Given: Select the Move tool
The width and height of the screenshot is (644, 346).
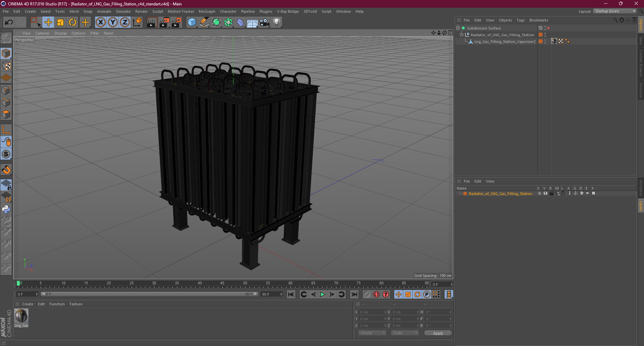Looking at the screenshot, I should (x=48, y=22).
